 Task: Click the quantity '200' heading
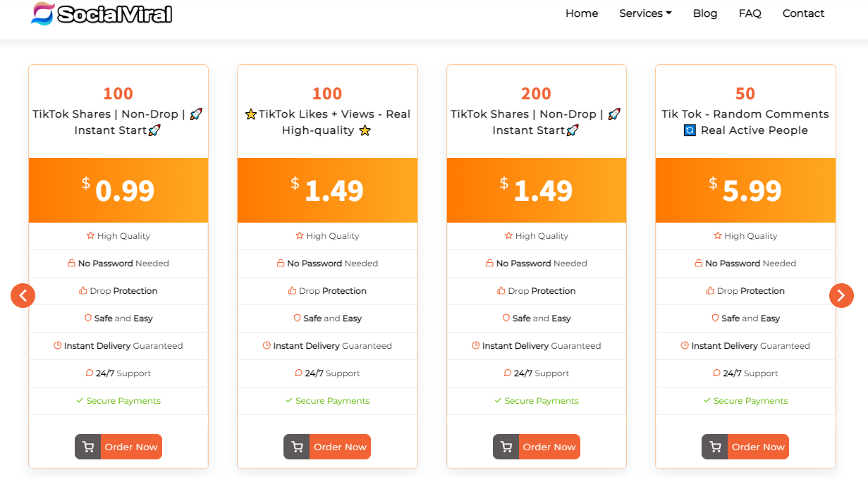point(537,94)
